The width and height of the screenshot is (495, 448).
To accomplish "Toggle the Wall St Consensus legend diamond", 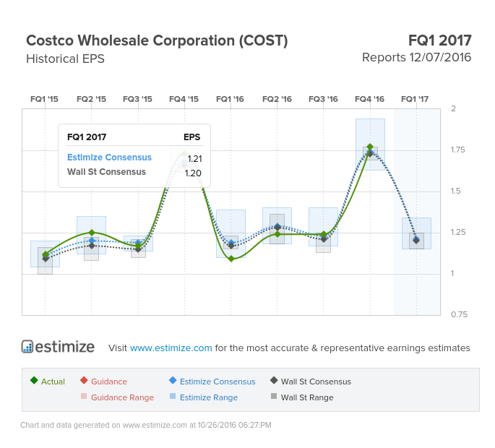I will pos(274,380).
